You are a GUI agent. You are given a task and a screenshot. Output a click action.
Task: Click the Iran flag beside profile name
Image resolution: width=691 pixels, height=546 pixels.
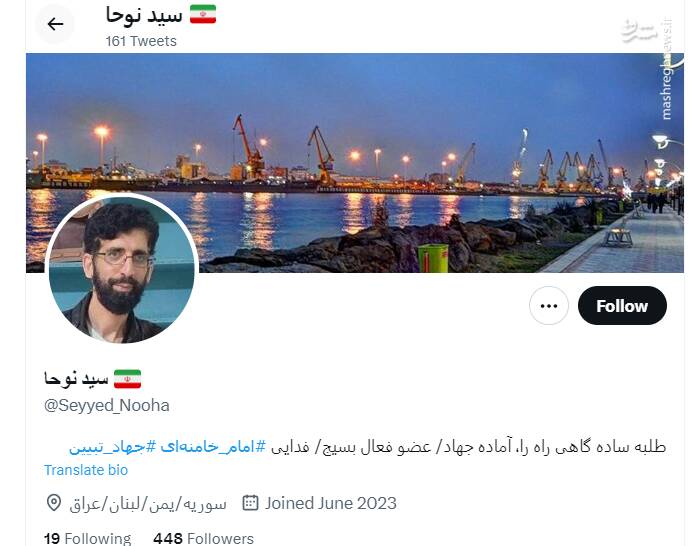(x=127, y=379)
